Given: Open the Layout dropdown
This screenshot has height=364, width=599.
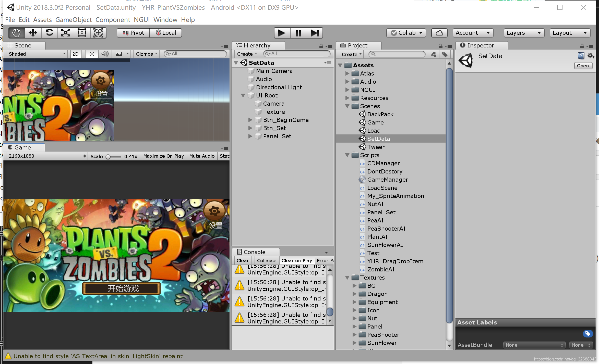Looking at the screenshot, I should [570, 33].
